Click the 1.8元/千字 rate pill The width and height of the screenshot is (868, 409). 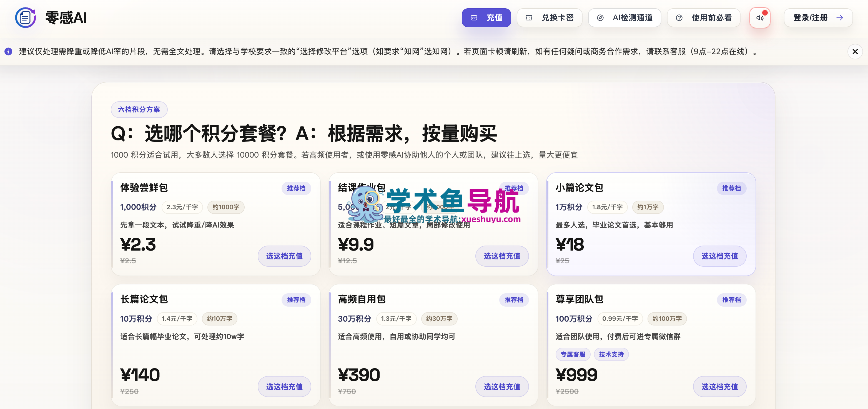(608, 207)
